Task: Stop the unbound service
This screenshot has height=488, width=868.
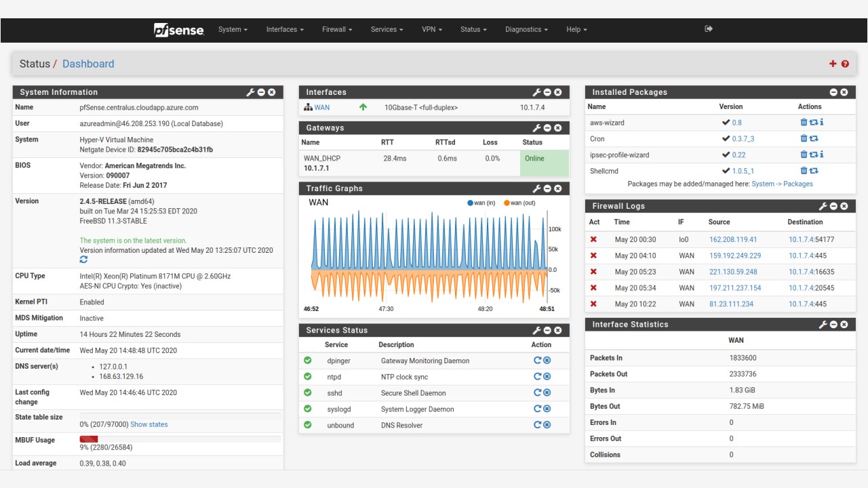Action: click(x=547, y=425)
